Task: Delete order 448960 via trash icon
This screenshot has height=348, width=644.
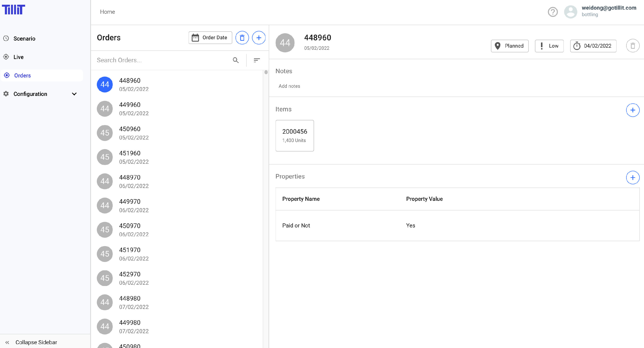Action: point(632,46)
